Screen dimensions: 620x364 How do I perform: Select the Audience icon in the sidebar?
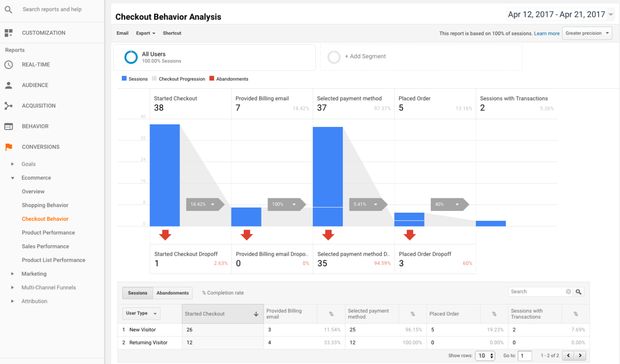coord(9,85)
